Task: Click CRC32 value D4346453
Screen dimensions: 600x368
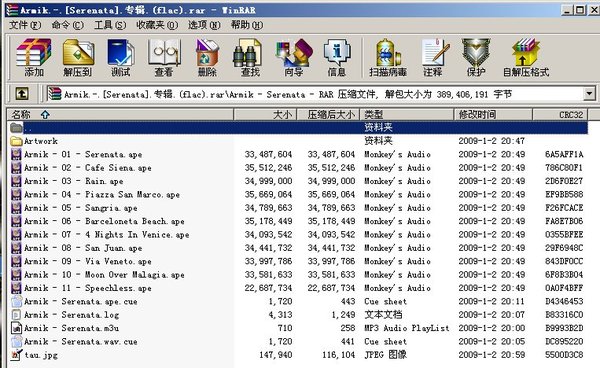Action: click(564, 301)
